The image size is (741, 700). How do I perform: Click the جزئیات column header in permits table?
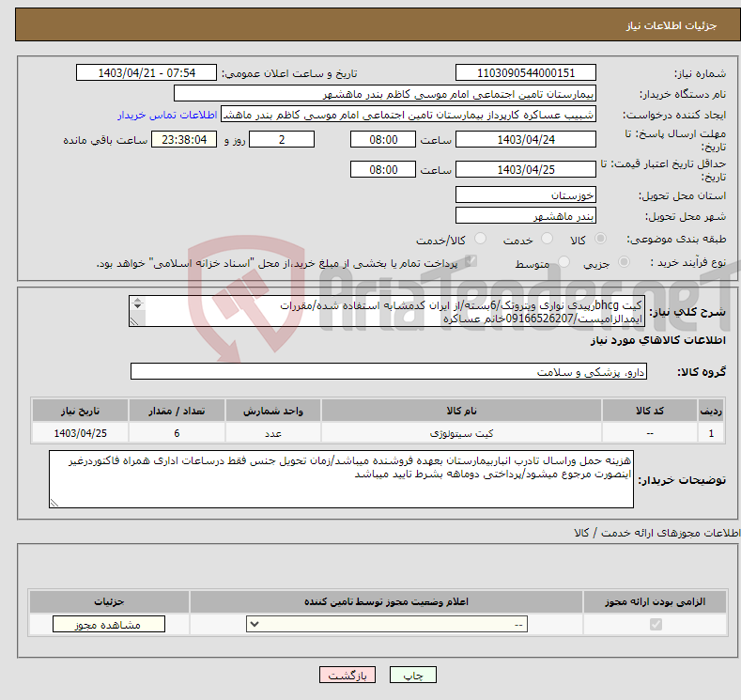109,601
